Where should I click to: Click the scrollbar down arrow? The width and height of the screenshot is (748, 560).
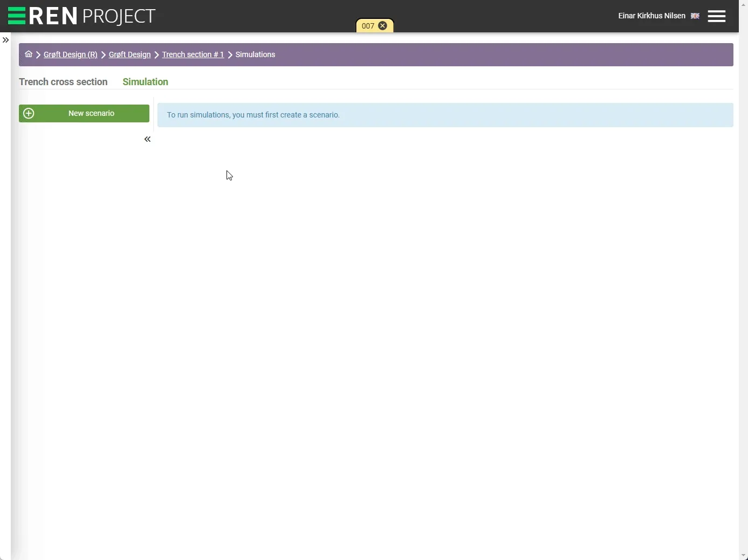click(x=744, y=555)
